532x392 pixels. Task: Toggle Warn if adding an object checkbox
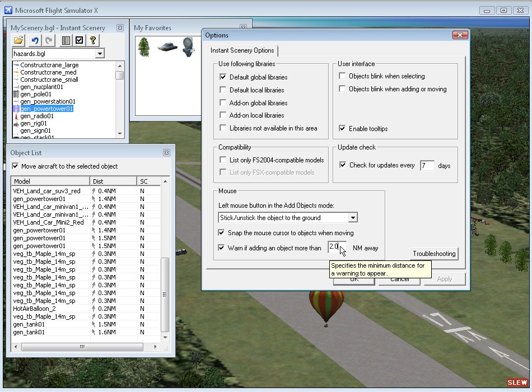221,248
